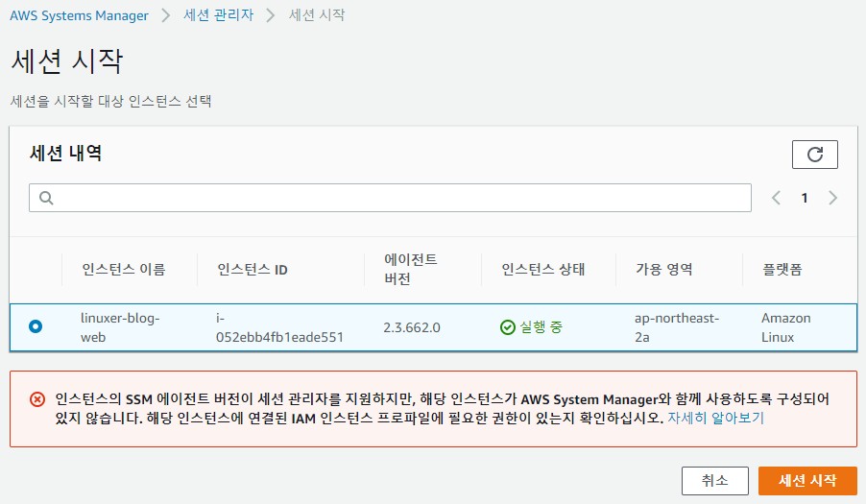This screenshot has width=866, height=504.
Task: Click the 가용 영역 column header
Action: [663, 270]
